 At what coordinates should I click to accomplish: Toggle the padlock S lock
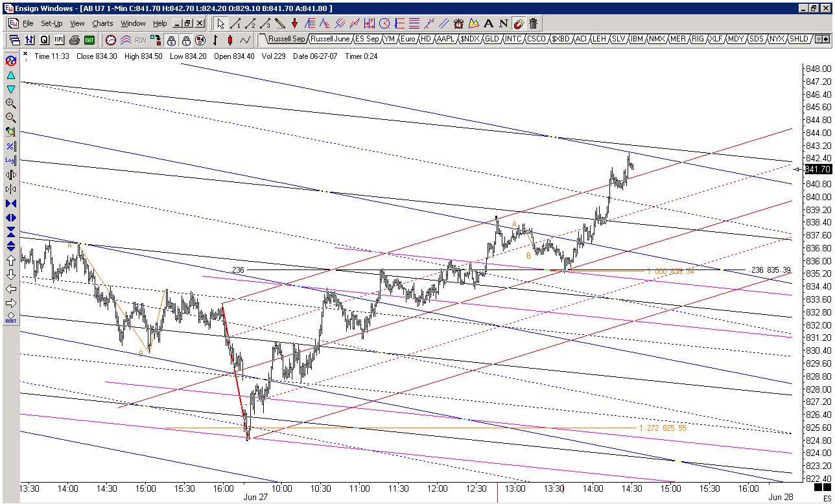(171, 40)
